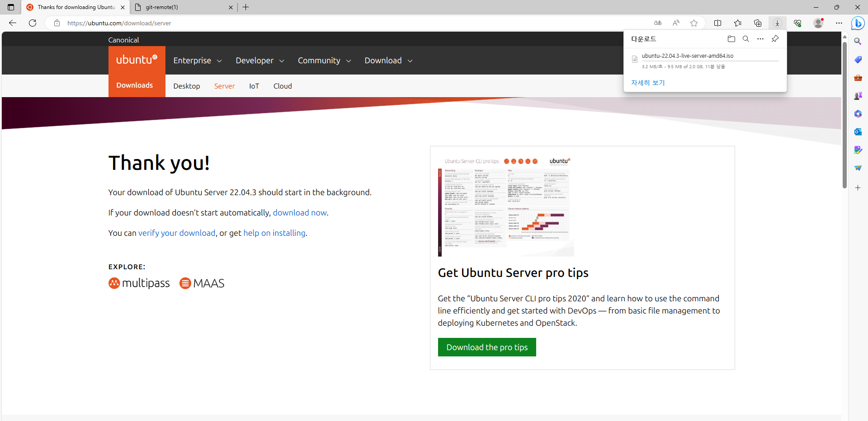Open Bing Copilot sidebar icon
The width and height of the screenshot is (868, 421).
click(x=858, y=23)
